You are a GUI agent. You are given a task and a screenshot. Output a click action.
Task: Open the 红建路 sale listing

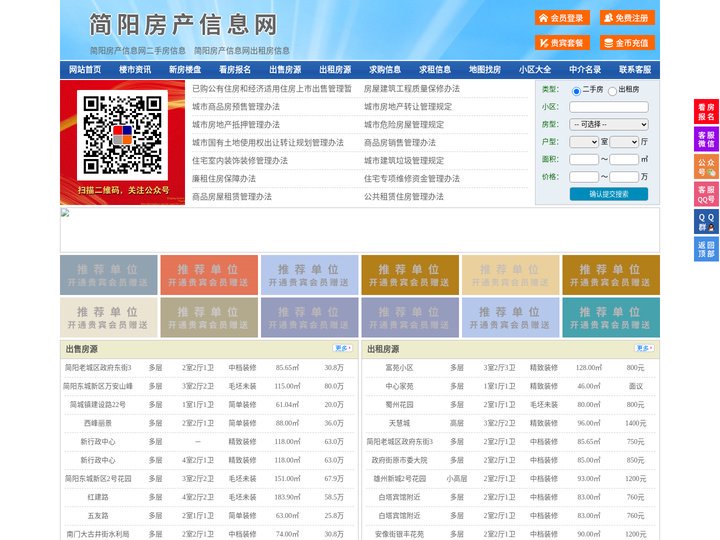98,497
